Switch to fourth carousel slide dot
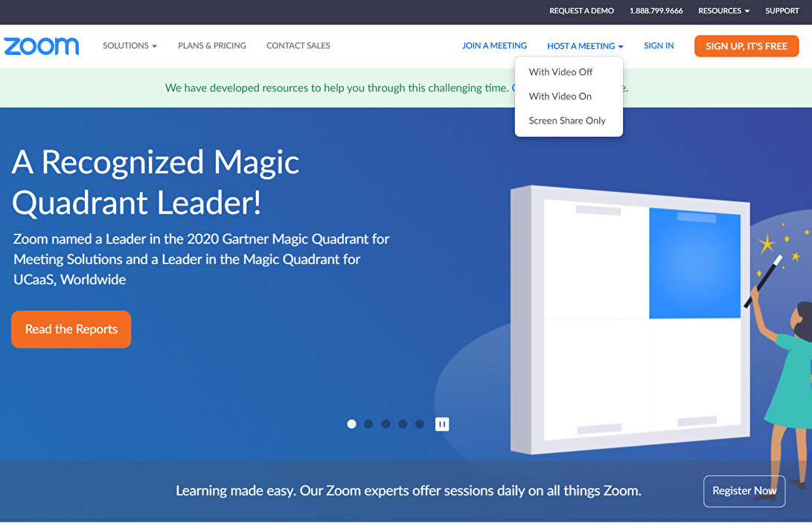The image size is (812, 532). pyautogui.click(x=403, y=424)
